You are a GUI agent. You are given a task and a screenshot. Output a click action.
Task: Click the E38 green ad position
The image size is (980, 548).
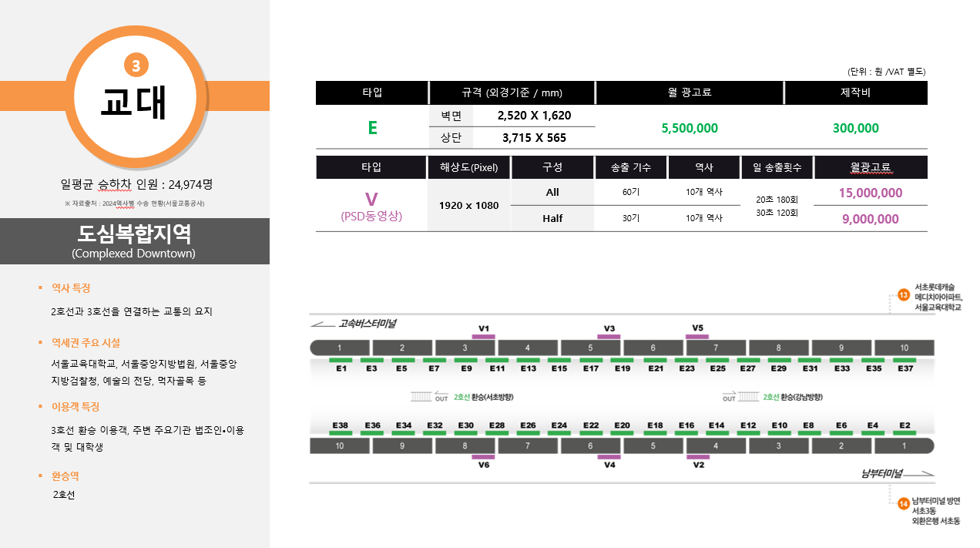point(341,433)
